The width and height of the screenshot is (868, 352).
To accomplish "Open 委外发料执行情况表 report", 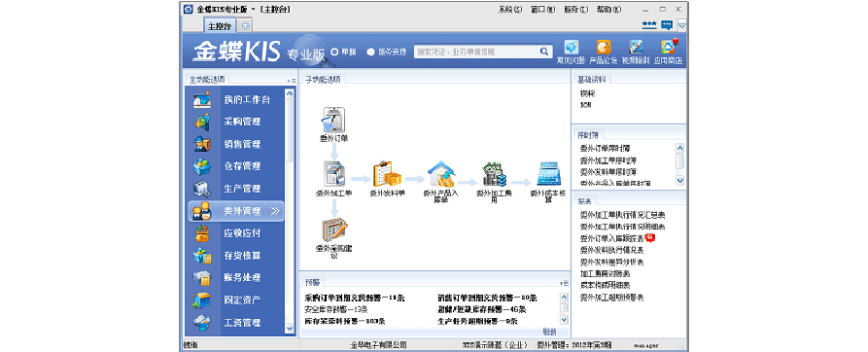I will coord(611,250).
